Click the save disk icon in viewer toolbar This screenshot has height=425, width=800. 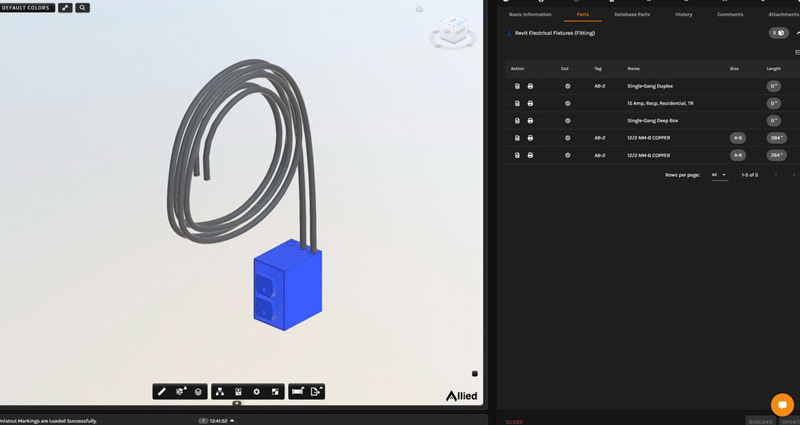click(x=238, y=392)
